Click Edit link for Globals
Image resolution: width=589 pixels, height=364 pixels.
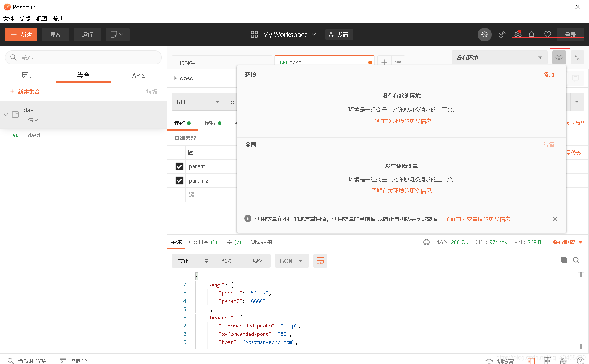[x=549, y=145]
